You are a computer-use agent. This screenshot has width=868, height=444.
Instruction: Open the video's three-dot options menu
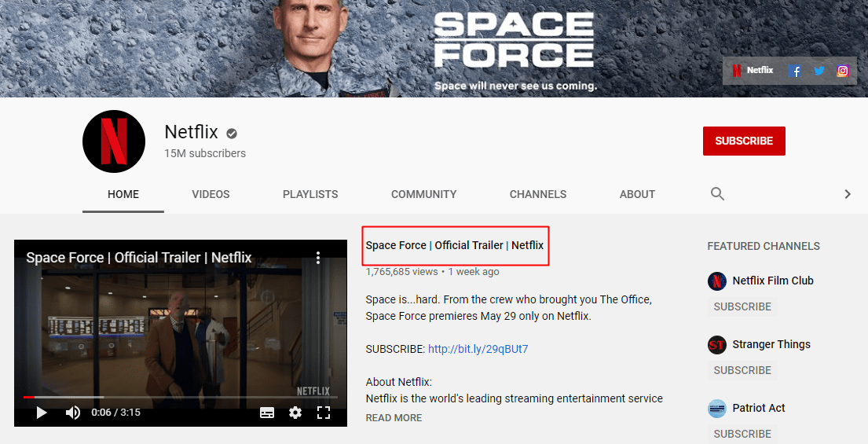(x=318, y=258)
